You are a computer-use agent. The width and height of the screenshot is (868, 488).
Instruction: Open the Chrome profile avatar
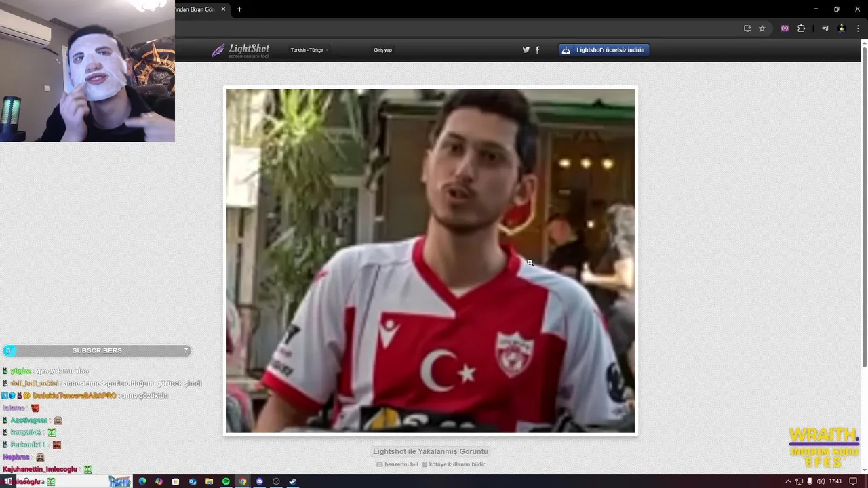coord(842,28)
